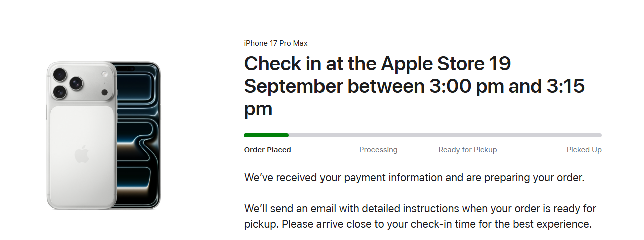The height and width of the screenshot is (240, 644).
Task: Select the 'iPhone 17 Pro Max' product label
Action: (276, 43)
